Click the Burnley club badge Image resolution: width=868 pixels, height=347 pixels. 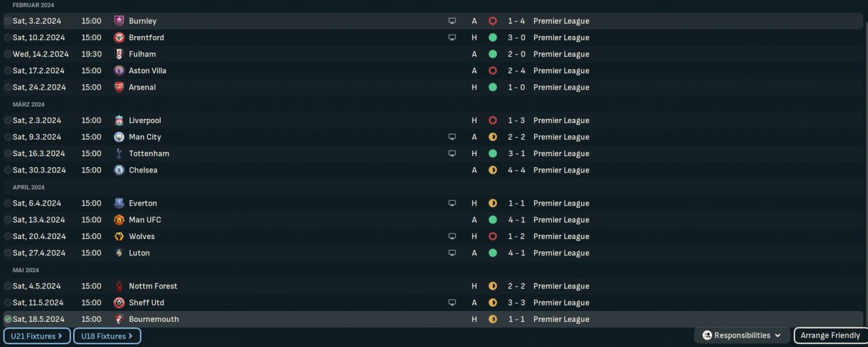(119, 21)
